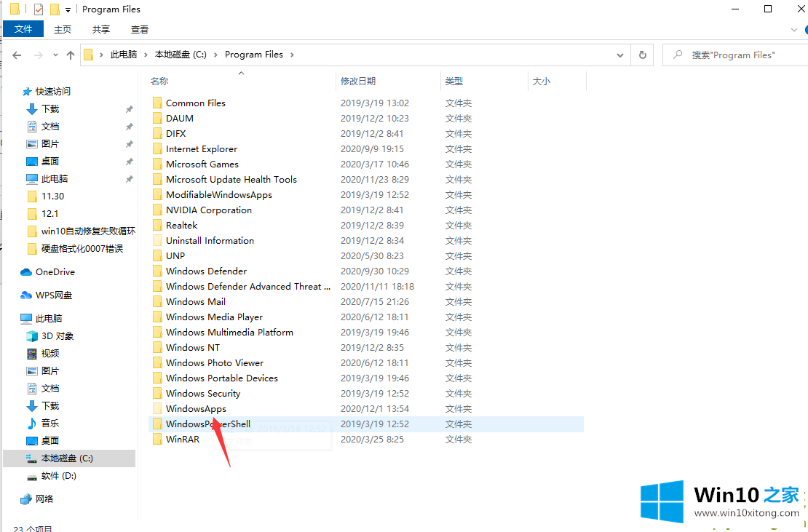Select 快速访问 in the navigation pane

pyautogui.click(x=52, y=92)
